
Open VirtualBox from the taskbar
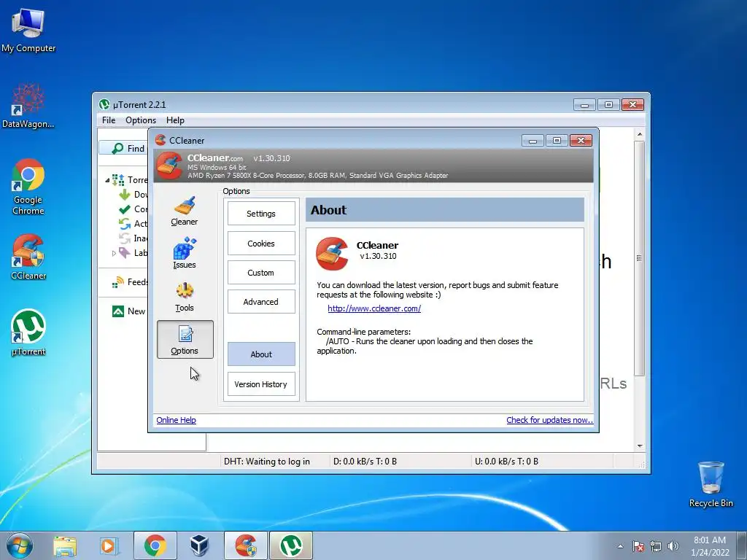pyautogui.click(x=199, y=545)
